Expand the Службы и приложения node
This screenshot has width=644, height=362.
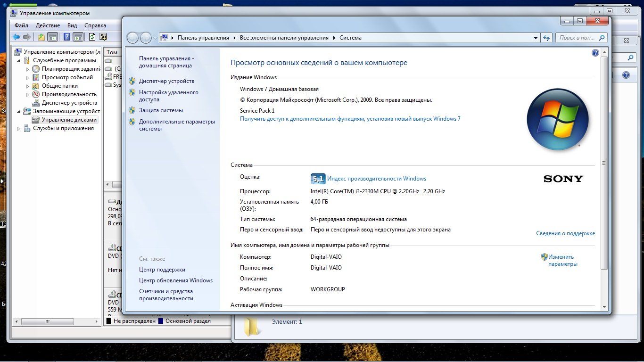click(x=19, y=129)
